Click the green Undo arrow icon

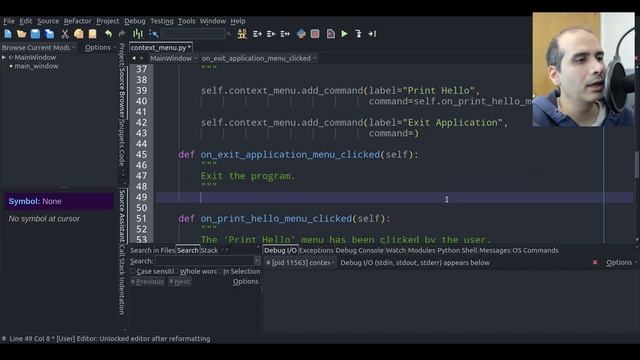point(108,34)
